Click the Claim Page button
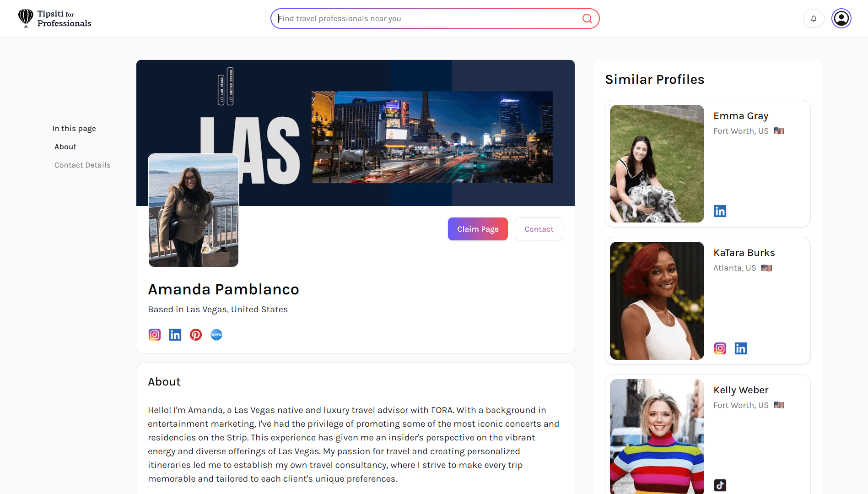Viewport: 868px width, 494px height. tap(478, 229)
